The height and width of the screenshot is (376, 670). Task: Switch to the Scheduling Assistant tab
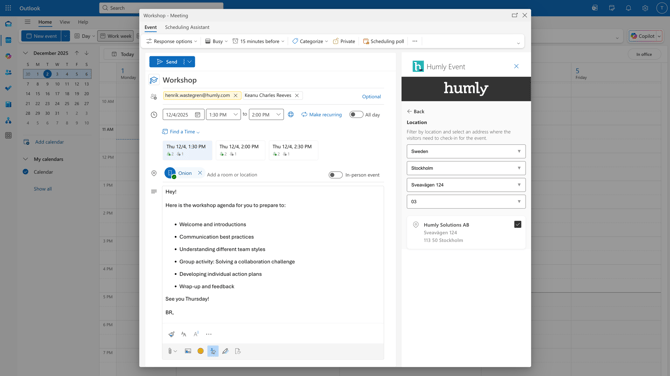(187, 27)
